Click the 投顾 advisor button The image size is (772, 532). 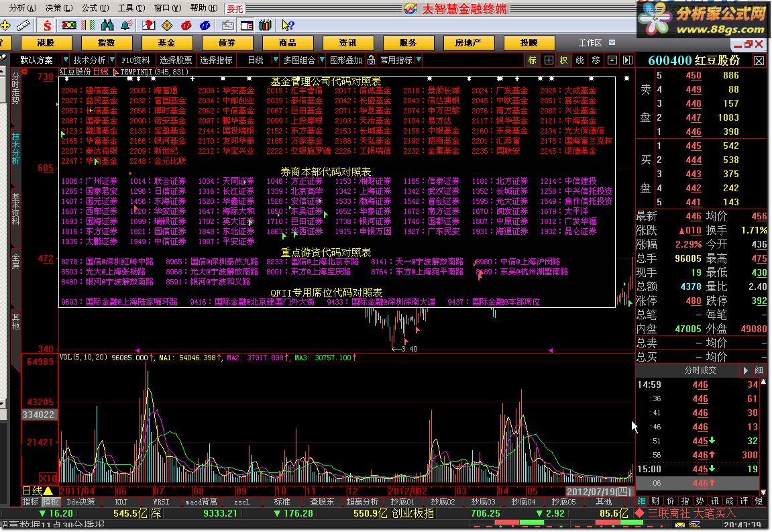coord(529,43)
